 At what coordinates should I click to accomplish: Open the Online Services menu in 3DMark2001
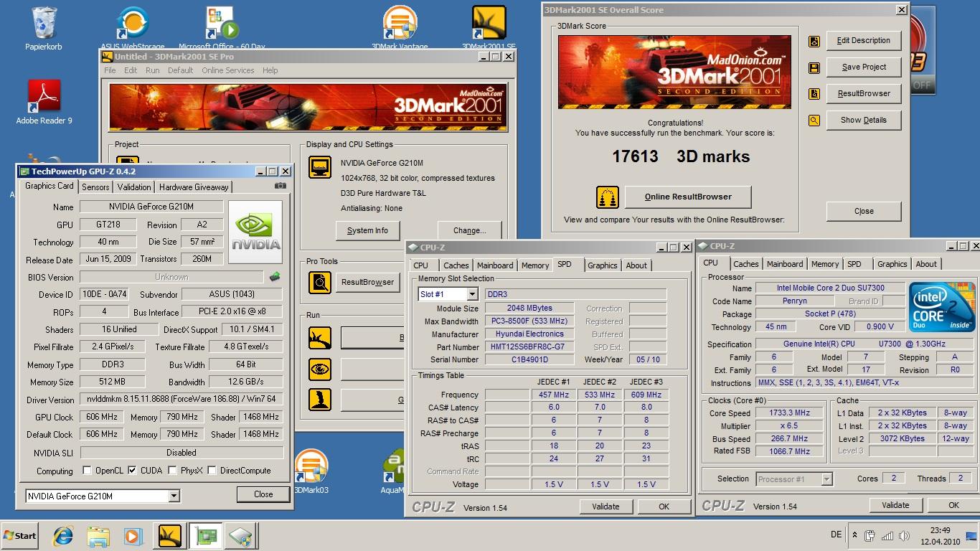coord(228,70)
